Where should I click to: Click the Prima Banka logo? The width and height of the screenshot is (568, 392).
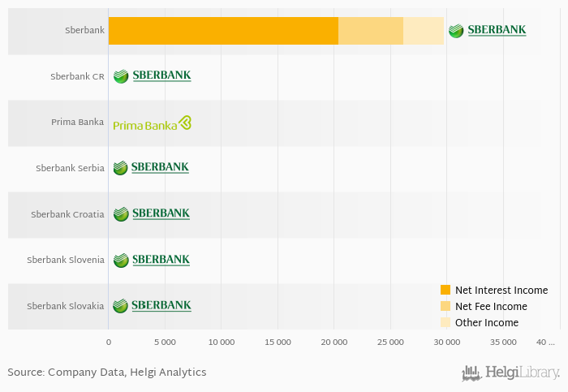coord(152,123)
